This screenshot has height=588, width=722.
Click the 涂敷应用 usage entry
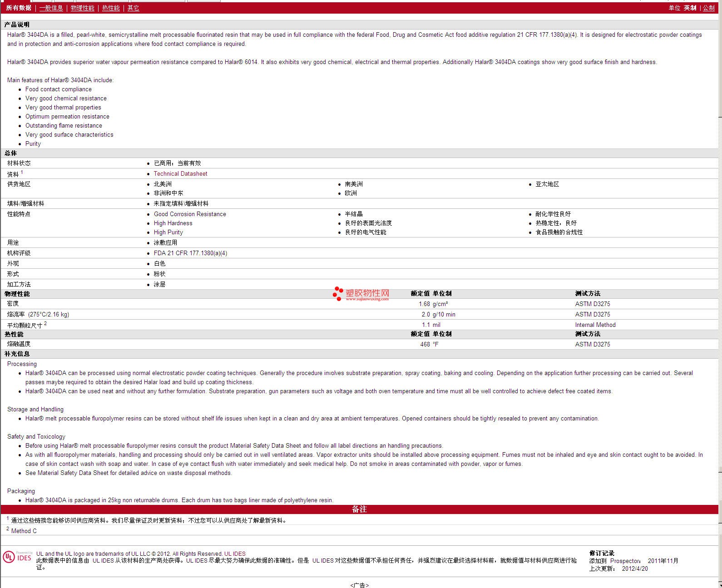(x=165, y=242)
